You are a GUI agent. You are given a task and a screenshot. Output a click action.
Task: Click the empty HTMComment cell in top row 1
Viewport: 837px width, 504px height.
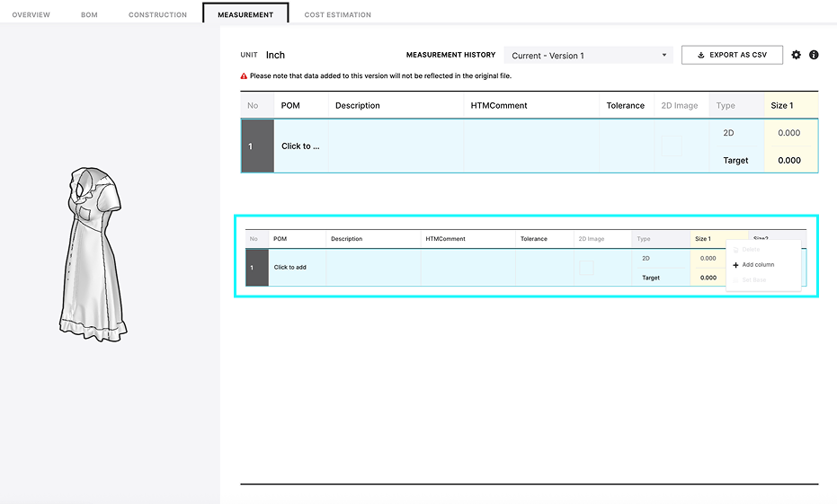[531, 146]
